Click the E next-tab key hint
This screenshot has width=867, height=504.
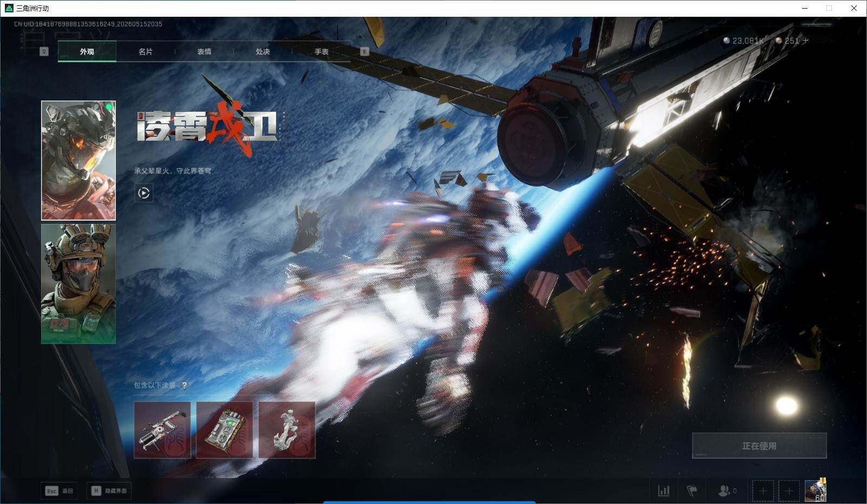[364, 51]
